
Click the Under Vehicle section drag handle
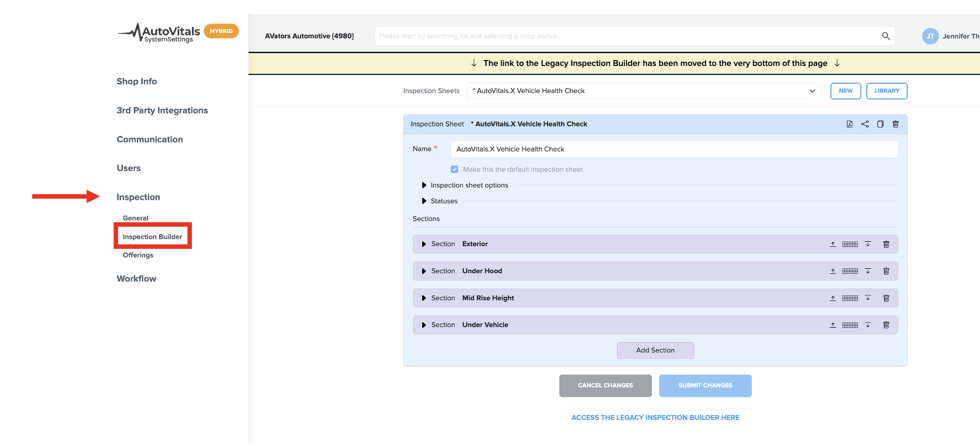tap(850, 325)
